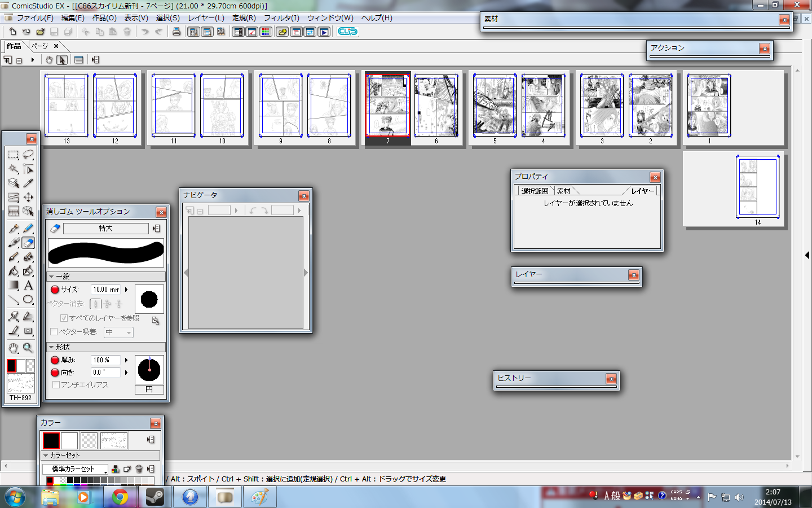Select the Move Layer cross-arrow tool
Screen dimensions: 812x508
pos(28,197)
